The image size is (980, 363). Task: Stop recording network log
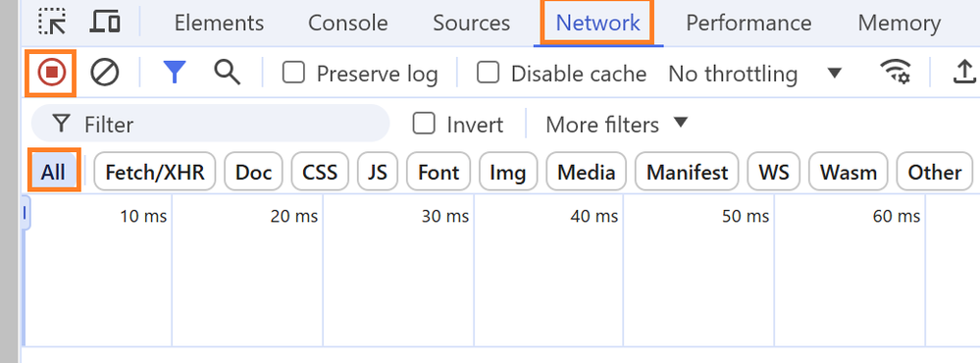[51, 74]
